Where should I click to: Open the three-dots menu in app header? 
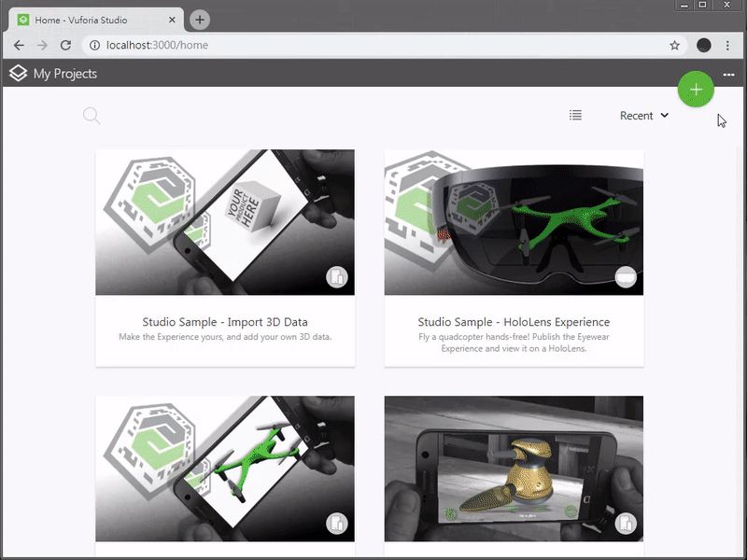(x=728, y=75)
